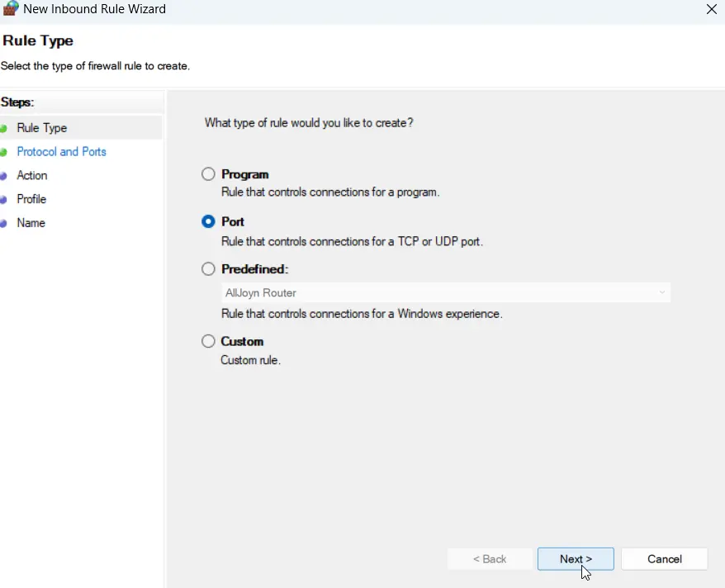
Task: Go to Protocol and Ports step
Action: coord(61,152)
